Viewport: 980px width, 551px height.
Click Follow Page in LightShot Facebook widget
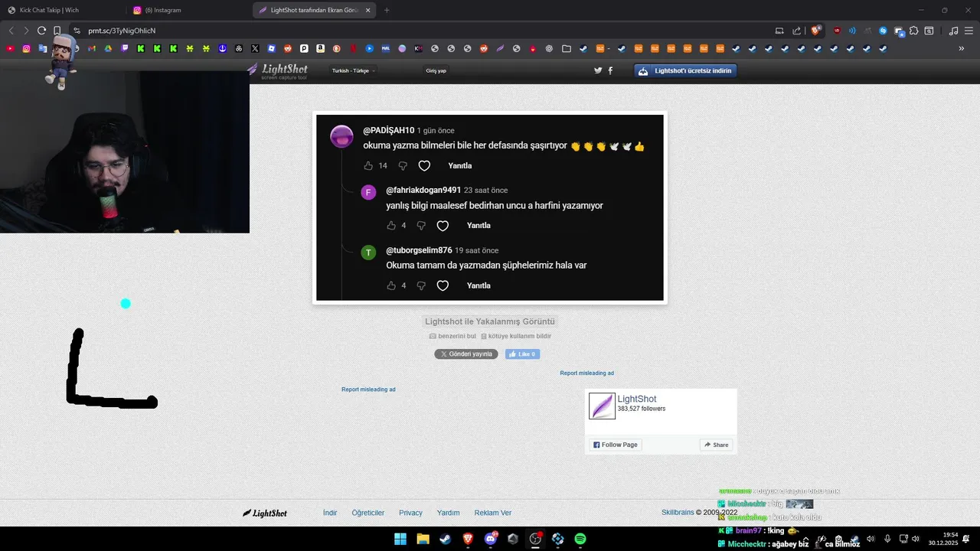(615, 445)
